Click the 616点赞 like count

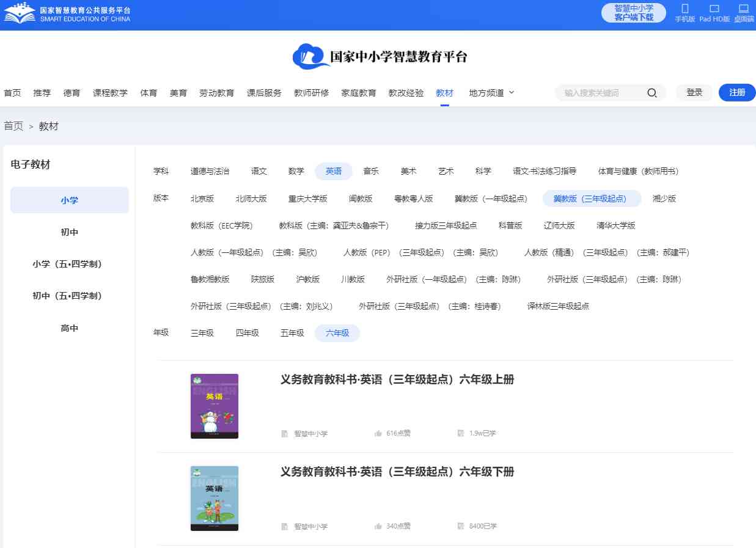click(398, 433)
